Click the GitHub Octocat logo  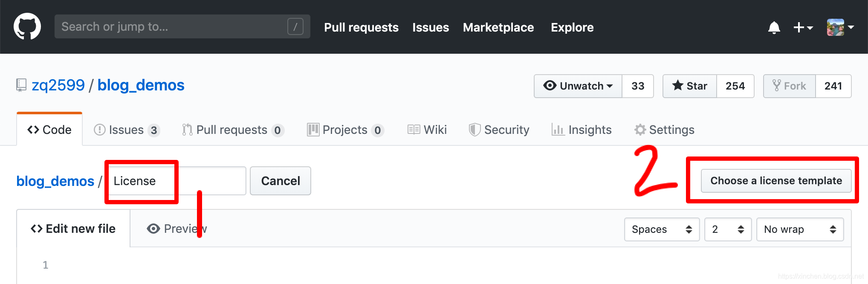[x=27, y=26]
